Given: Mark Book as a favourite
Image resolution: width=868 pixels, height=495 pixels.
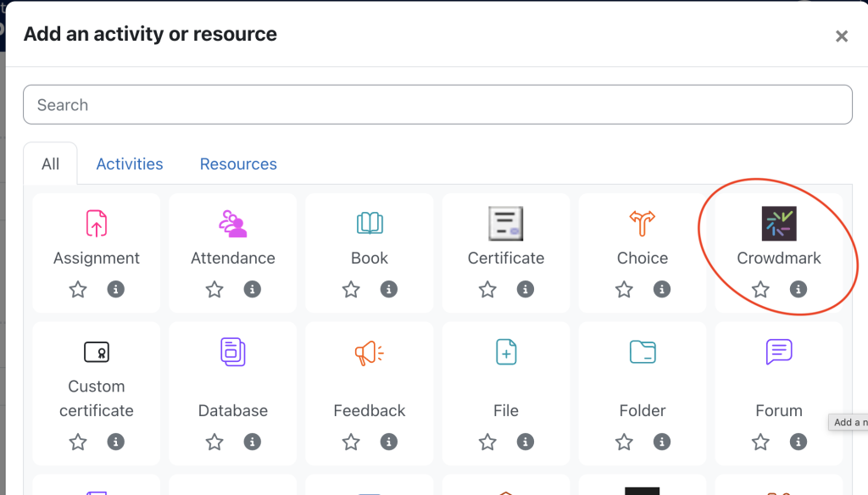Looking at the screenshot, I should tap(351, 289).
